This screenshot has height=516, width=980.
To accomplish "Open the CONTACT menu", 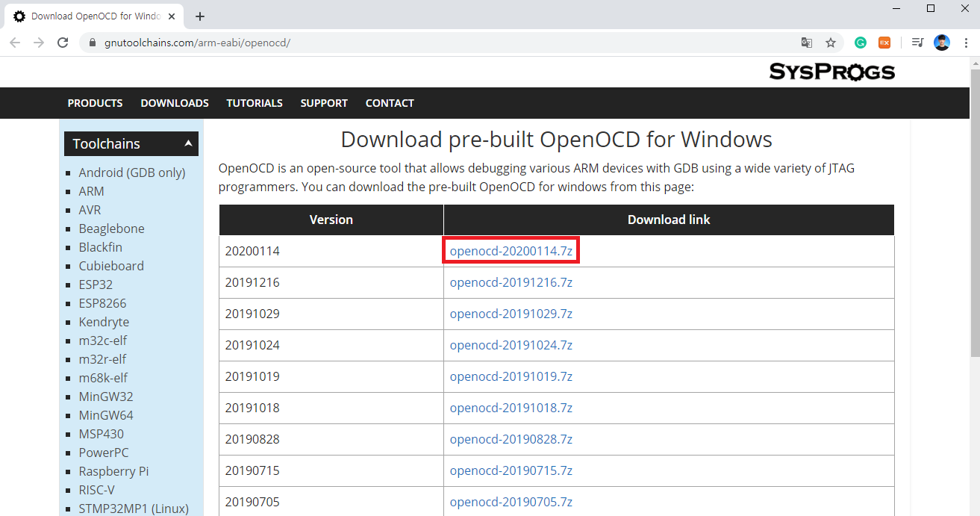I will (x=390, y=103).
